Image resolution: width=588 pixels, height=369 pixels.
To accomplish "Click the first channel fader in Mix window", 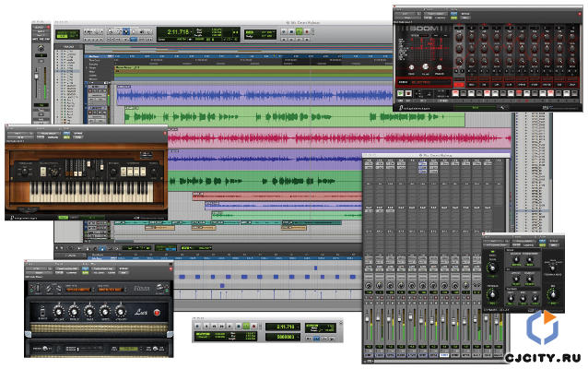I will click(369, 318).
